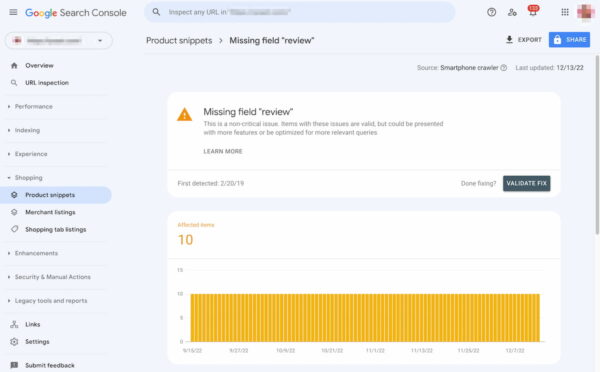The width and height of the screenshot is (600, 372).
Task: Click the export download icon
Action: 509,39
